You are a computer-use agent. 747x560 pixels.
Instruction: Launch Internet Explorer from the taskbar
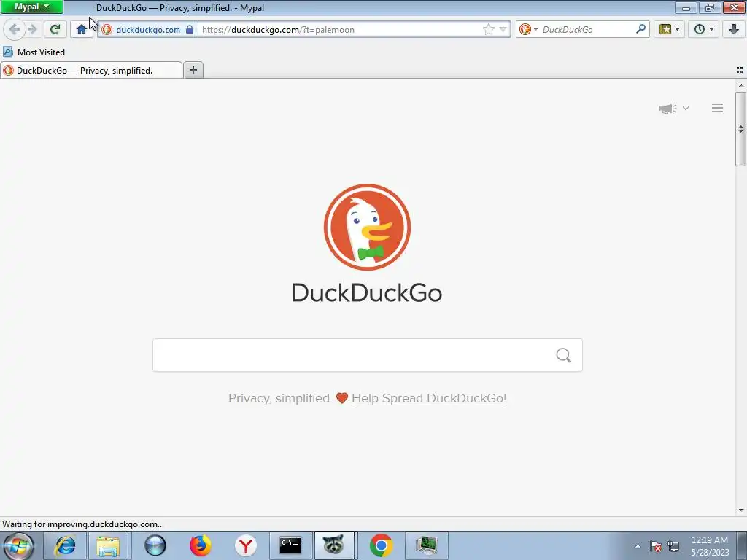(x=65, y=545)
